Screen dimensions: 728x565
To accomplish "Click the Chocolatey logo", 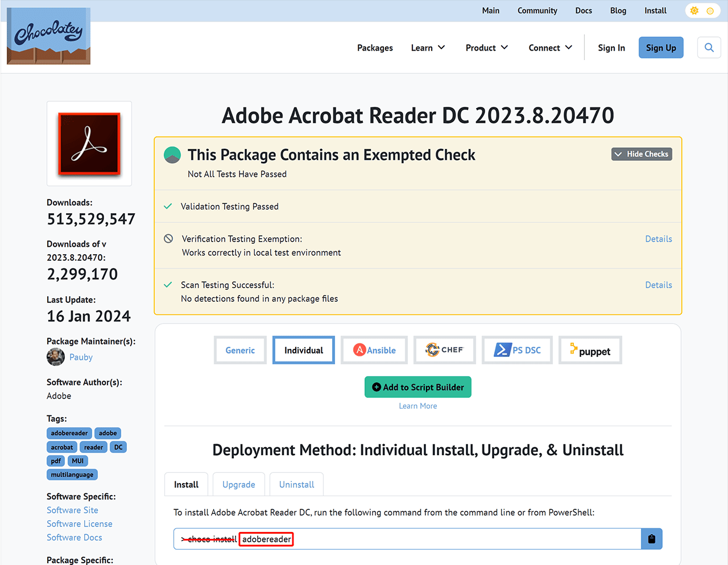I will 48,36.
